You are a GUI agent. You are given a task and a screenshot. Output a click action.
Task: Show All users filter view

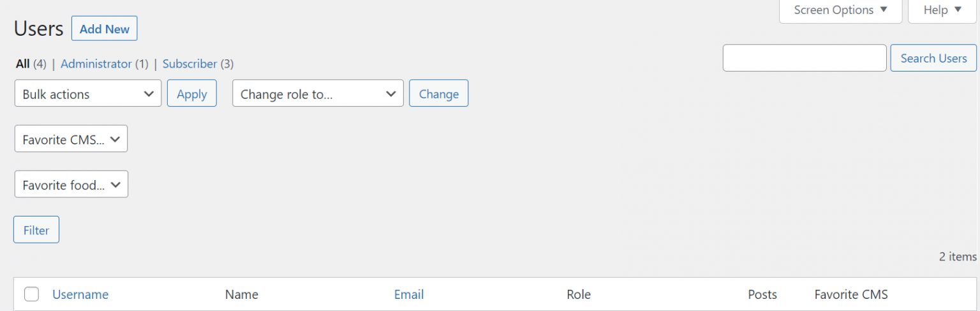click(x=23, y=64)
